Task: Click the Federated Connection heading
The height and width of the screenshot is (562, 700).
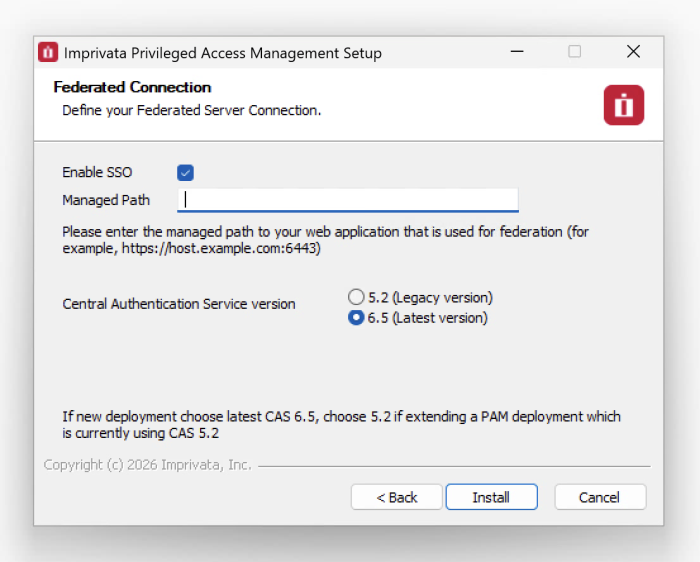Action: [132, 87]
